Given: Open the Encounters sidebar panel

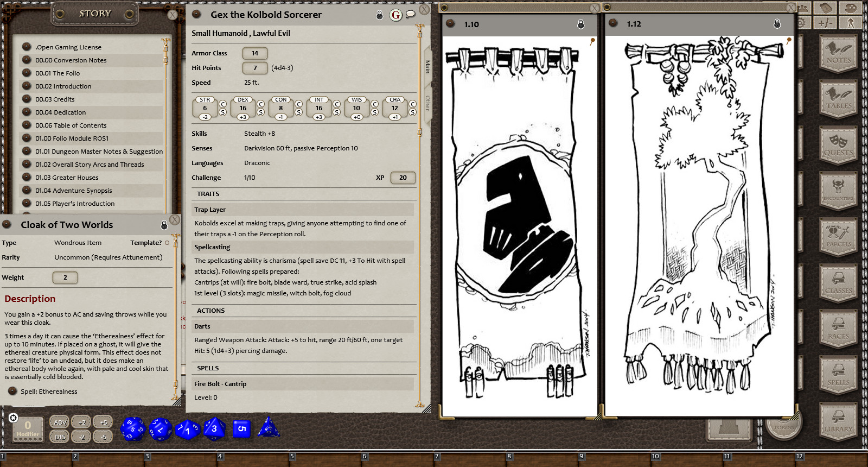Looking at the screenshot, I should click(x=838, y=191).
